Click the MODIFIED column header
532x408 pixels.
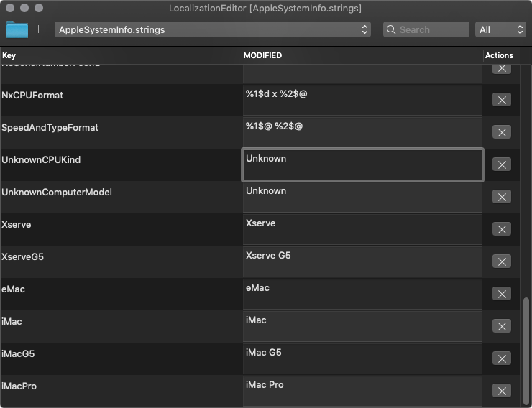pos(362,55)
